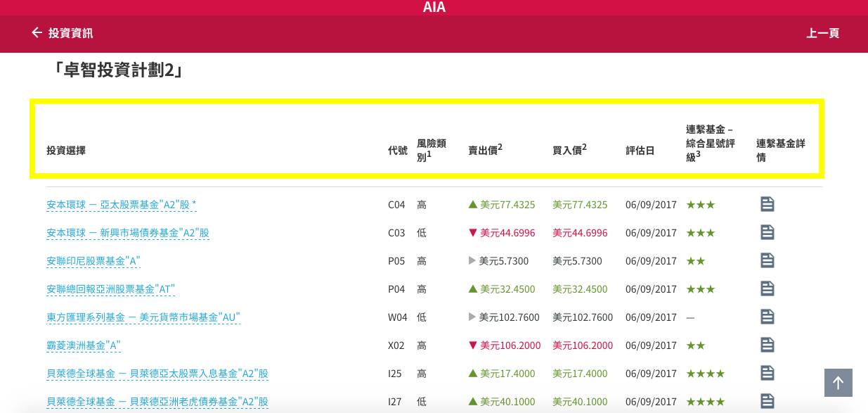Click the 美元106.2000 selling price
868x413 pixels.
point(505,345)
